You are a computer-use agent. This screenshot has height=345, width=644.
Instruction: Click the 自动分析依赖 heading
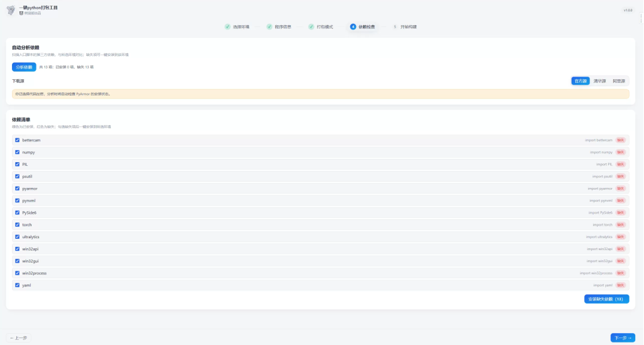[25, 48]
